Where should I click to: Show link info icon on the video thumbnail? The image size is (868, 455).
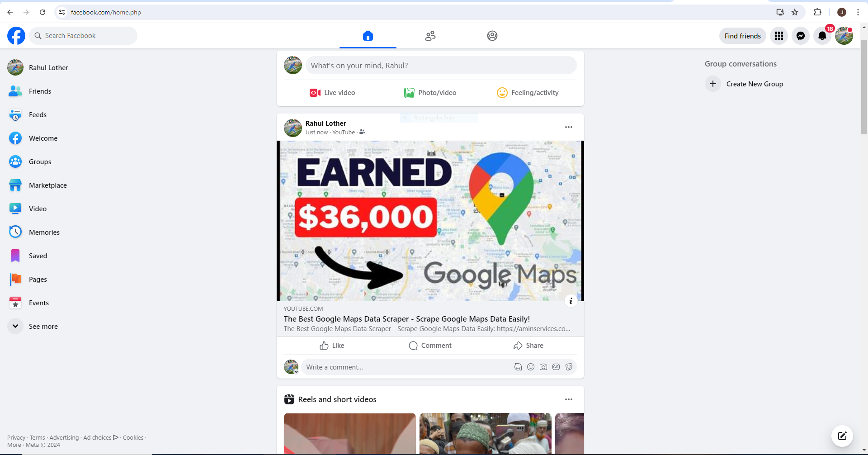(571, 301)
